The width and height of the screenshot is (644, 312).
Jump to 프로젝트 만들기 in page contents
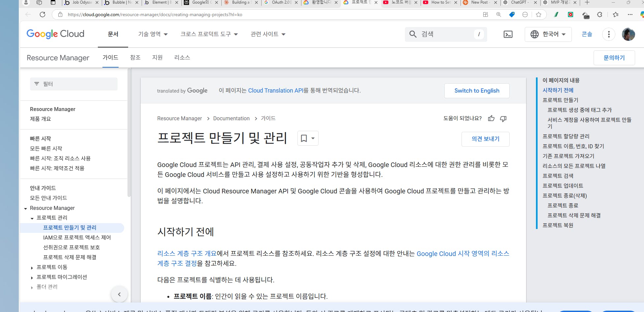click(x=560, y=100)
